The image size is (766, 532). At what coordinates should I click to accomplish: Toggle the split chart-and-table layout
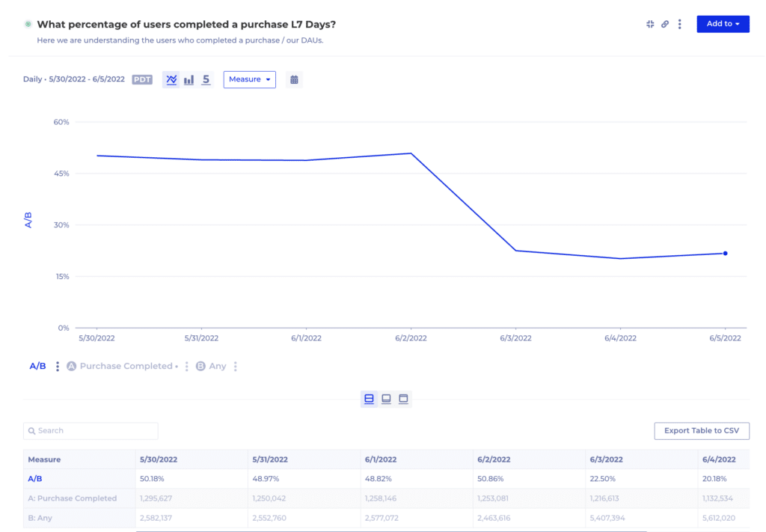click(x=369, y=399)
